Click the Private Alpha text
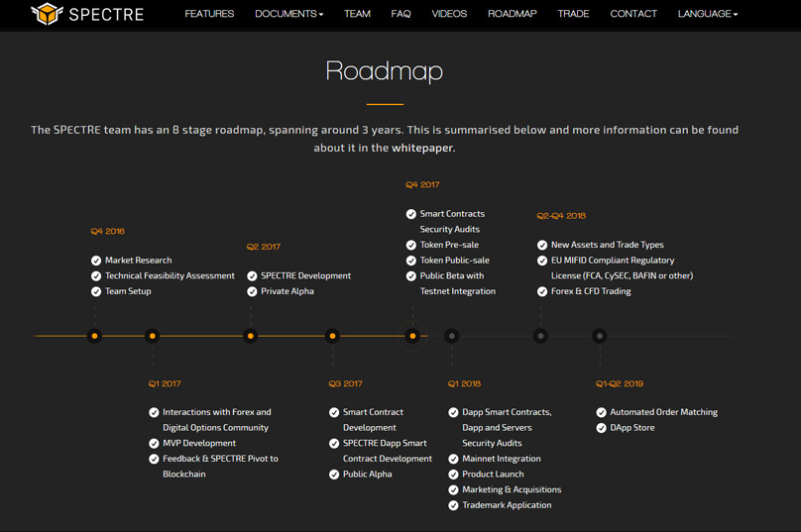Viewport: 801px width, 532px height. (x=287, y=291)
